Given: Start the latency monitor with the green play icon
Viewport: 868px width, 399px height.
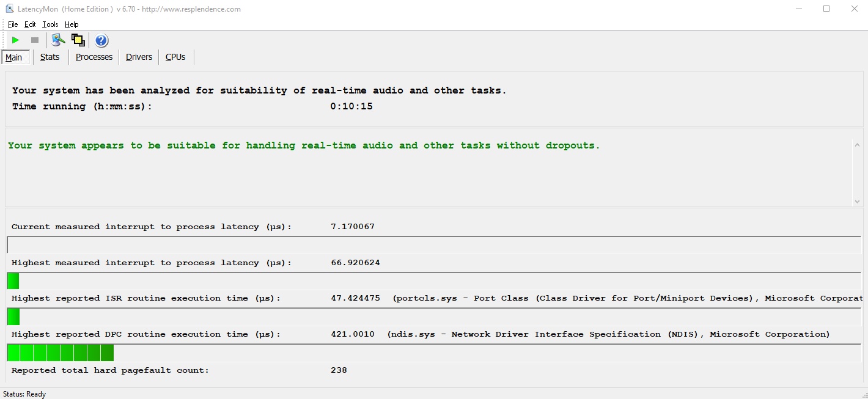Looking at the screenshot, I should (x=16, y=40).
